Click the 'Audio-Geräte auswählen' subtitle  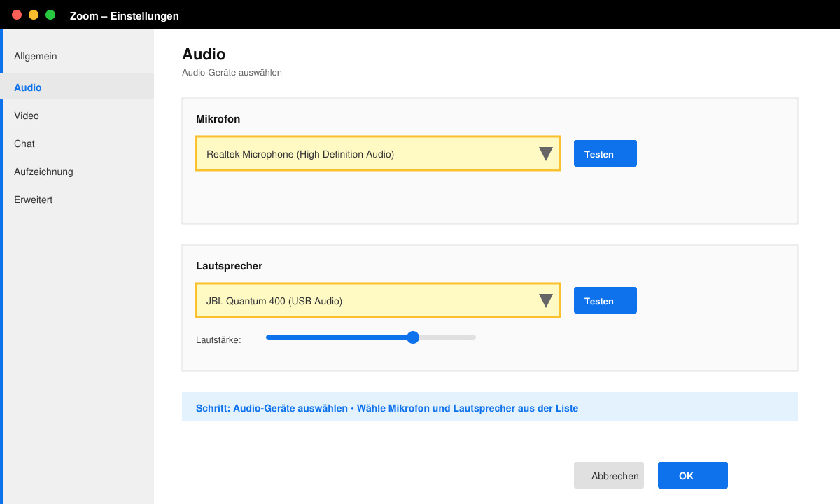pyautogui.click(x=232, y=73)
